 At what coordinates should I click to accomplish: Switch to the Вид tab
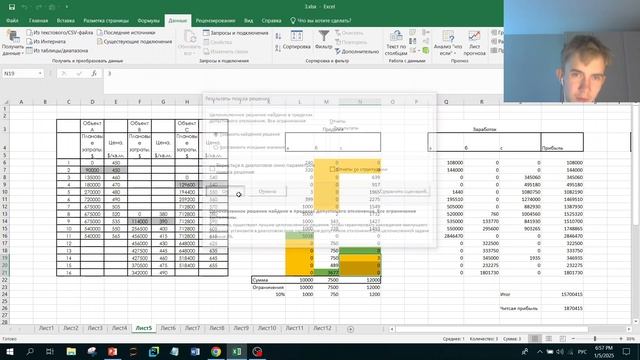(x=249, y=20)
